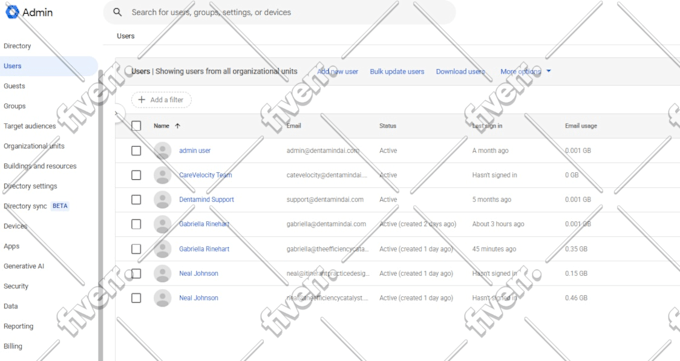Click the avatar beside gabriella@dentamindai.com

pos(162,224)
